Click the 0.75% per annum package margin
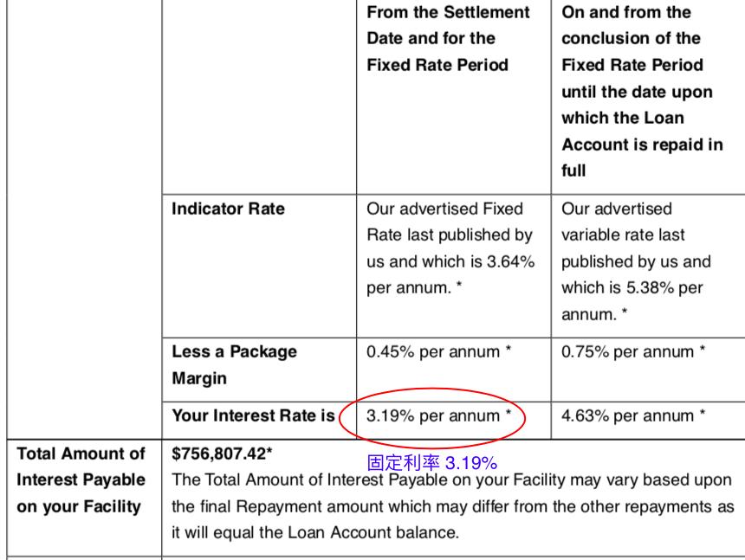Viewport: 745px width, 560px height. [x=632, y=352]
